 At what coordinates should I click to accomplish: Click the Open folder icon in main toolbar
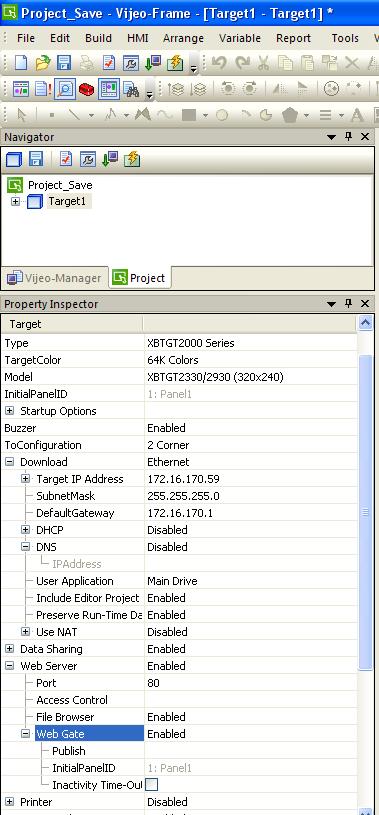pyautogui.click(x=43, y=63)
